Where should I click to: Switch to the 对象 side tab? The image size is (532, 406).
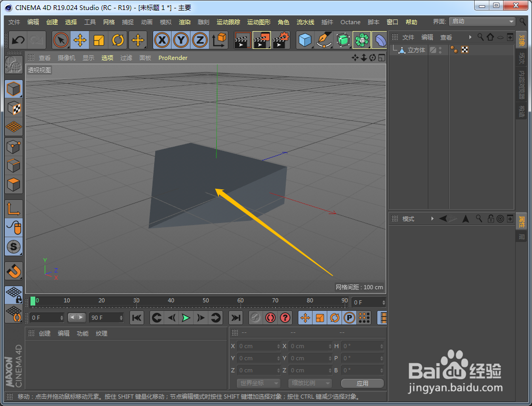pyautogui.click(x=521, y=40)
